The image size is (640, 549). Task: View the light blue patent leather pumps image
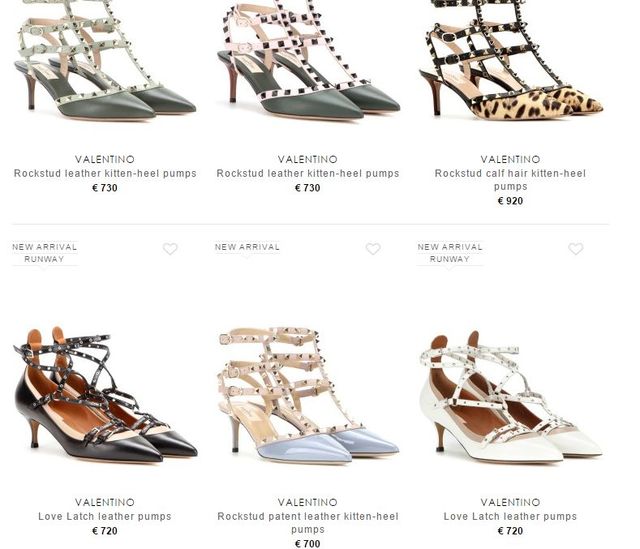(308, 395)
